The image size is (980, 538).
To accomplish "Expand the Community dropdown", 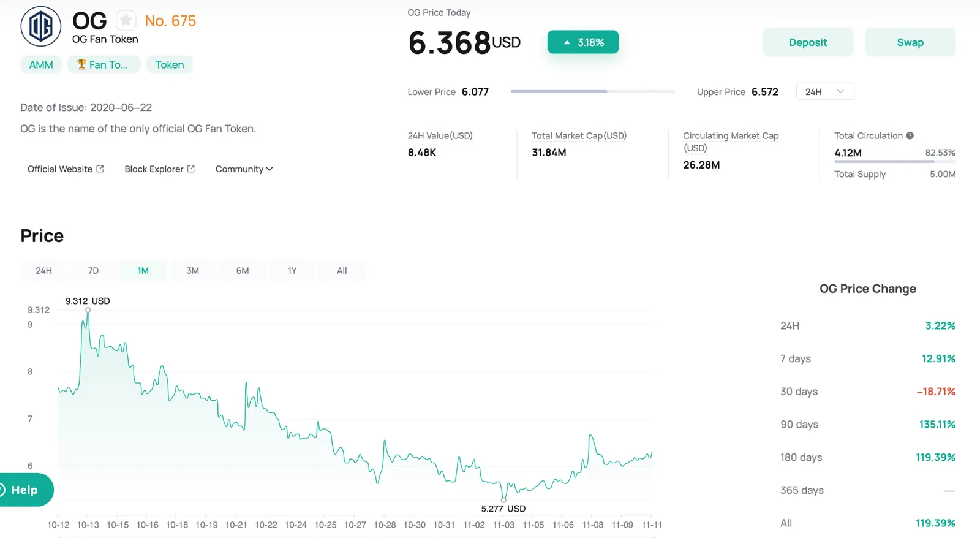I will pos(244,169).
